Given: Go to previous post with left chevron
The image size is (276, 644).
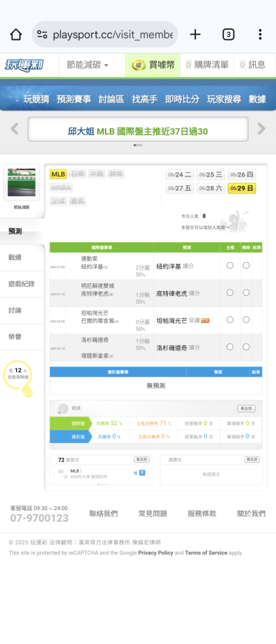Looking at the screenshot, I should tap(54, 474).
